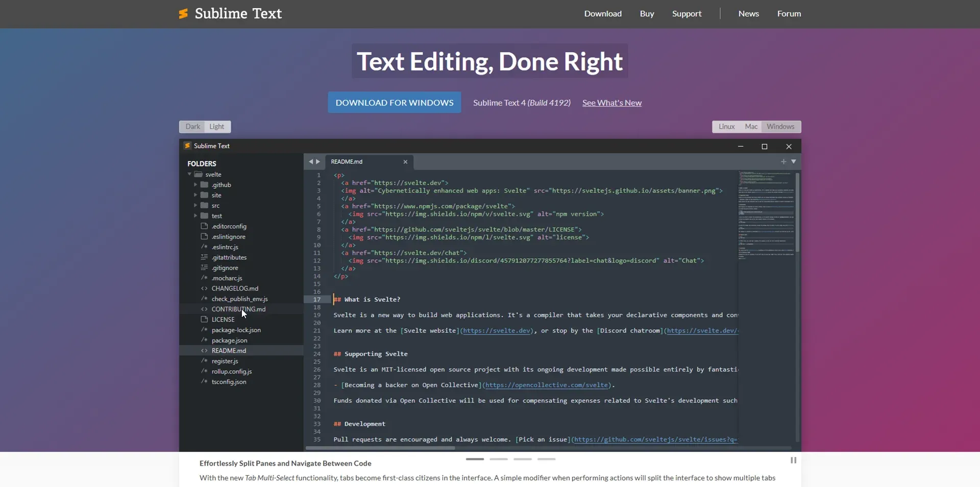Click the tsconfig.json file icon
Image resolution: width=980 pixels, height=487 pixels.
(204, 382)
